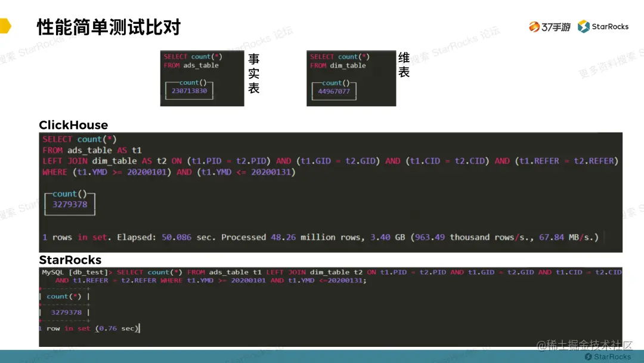This screenshot has height=363, width=644.
Task: Click 'SELECT count(*)' in the fact table snippet
Action: point(193,57)
